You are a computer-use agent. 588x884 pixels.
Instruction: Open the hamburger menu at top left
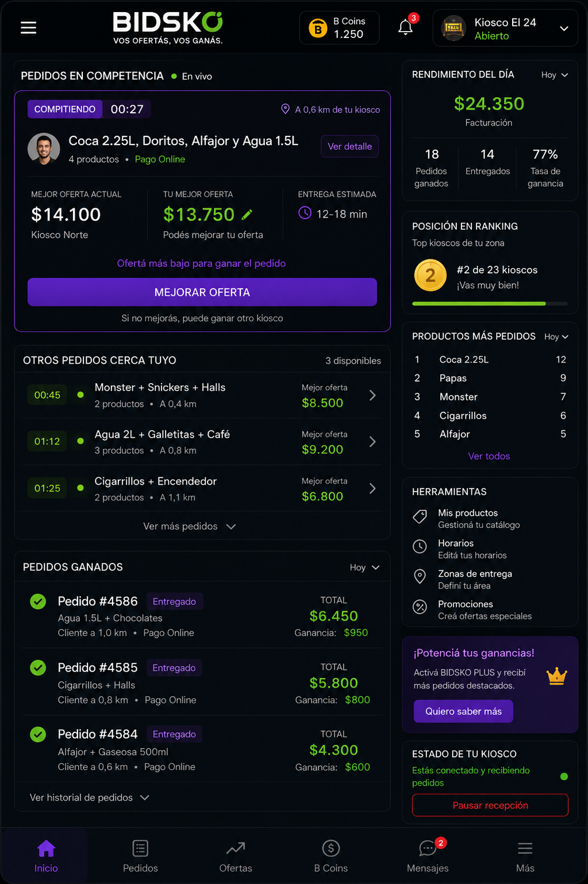28,28
